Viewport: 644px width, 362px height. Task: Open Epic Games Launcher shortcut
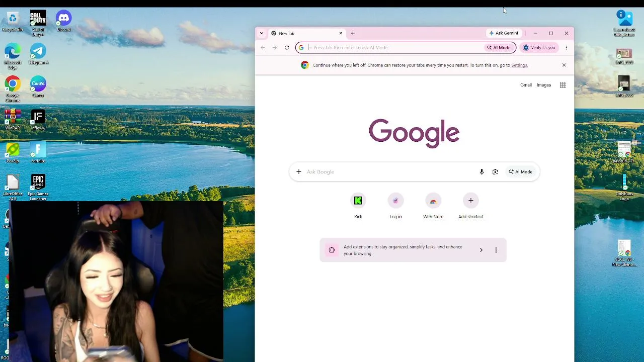point(38,188)
